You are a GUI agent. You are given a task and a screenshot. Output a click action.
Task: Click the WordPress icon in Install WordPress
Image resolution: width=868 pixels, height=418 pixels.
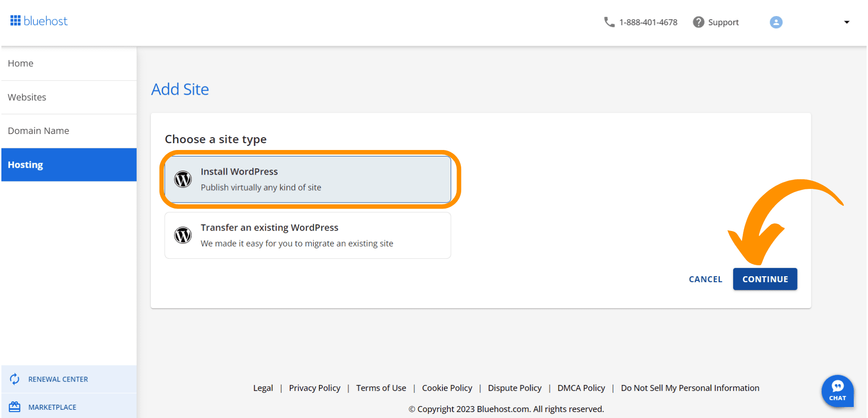click(x=183, y=179)
